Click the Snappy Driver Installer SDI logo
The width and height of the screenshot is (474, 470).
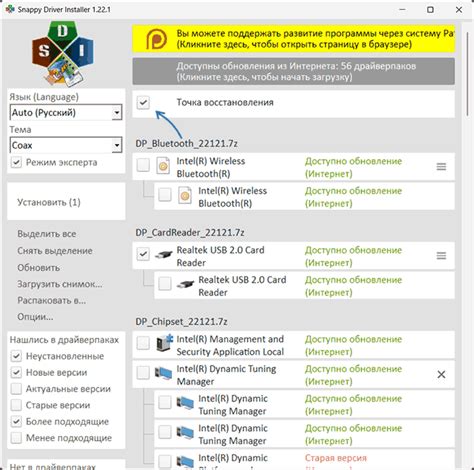point(63,53)
